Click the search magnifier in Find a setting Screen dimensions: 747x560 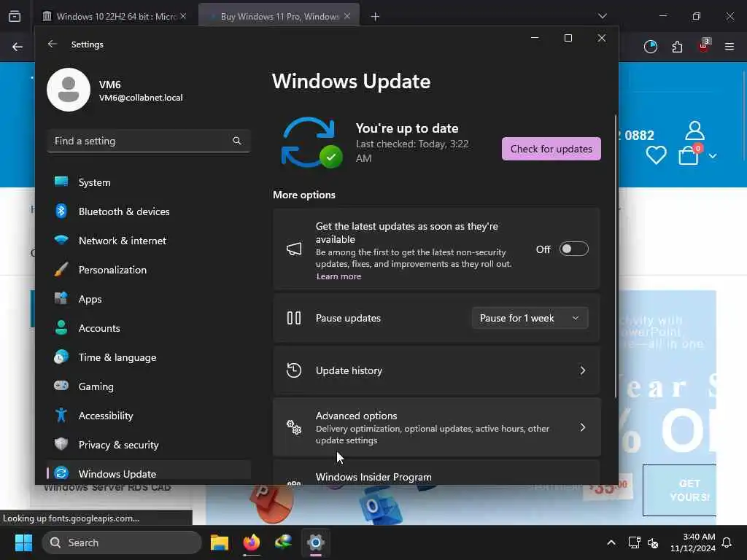pyautogui.click(x=237, y=141)
